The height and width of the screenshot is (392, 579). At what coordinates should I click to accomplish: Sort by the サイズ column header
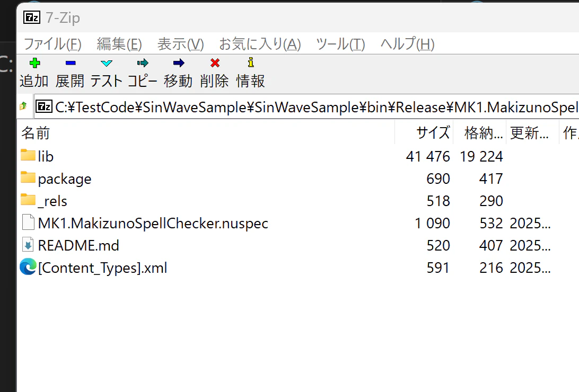click(x=424, y=133)
